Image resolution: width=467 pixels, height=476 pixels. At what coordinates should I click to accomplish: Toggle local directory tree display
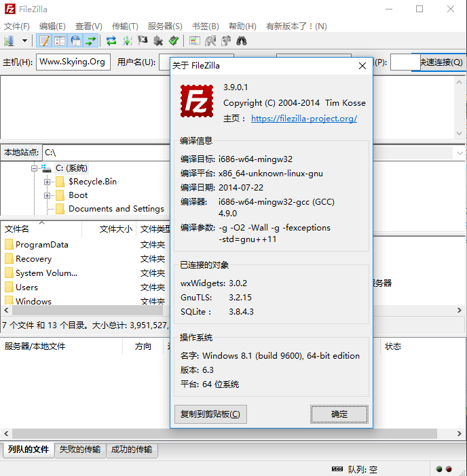pyautogui.click(x=60, y=41)
